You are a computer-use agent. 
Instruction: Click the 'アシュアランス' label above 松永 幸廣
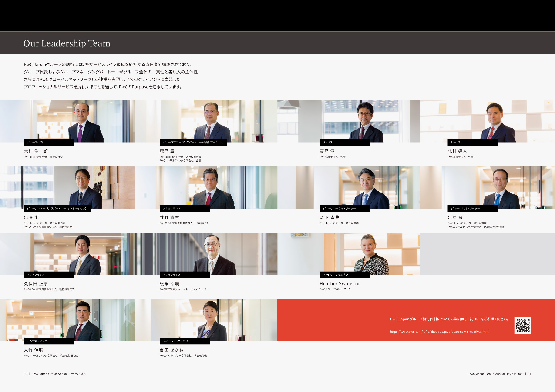tap(185, 275)
